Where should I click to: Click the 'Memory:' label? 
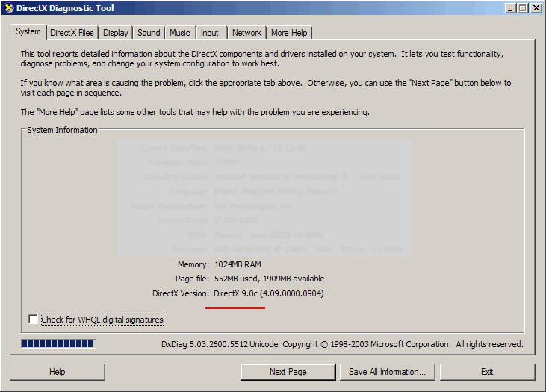[193, 264]
